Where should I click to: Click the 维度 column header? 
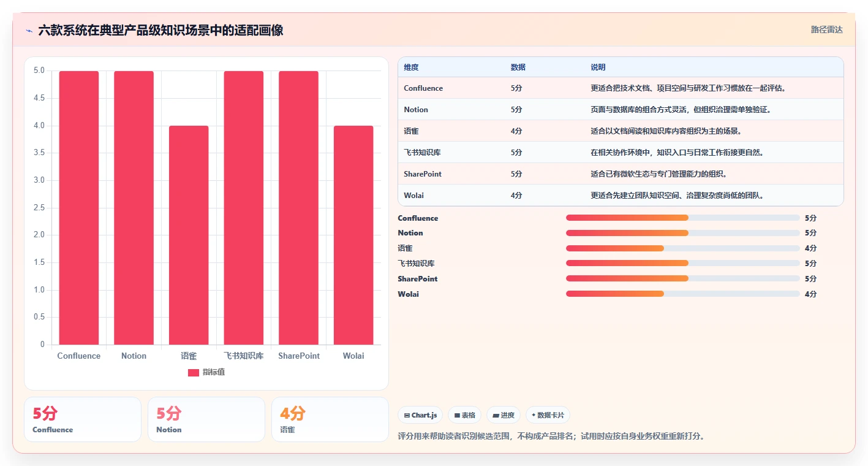point(411,67)
